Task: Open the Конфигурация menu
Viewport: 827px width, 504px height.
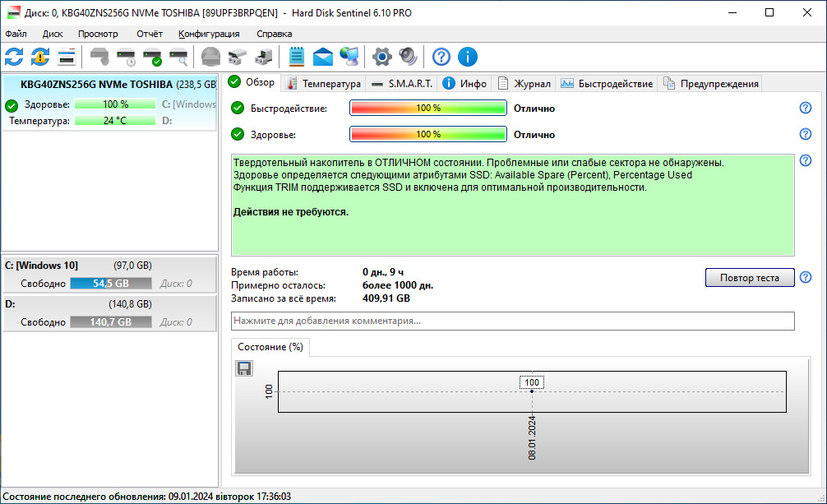Action: pos(209,34)
